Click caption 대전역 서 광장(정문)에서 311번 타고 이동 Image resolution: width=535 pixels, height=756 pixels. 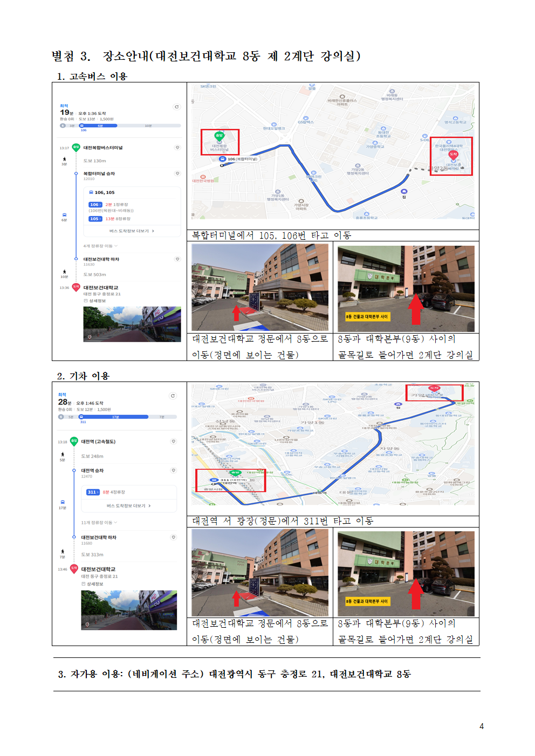coord(283,521)
